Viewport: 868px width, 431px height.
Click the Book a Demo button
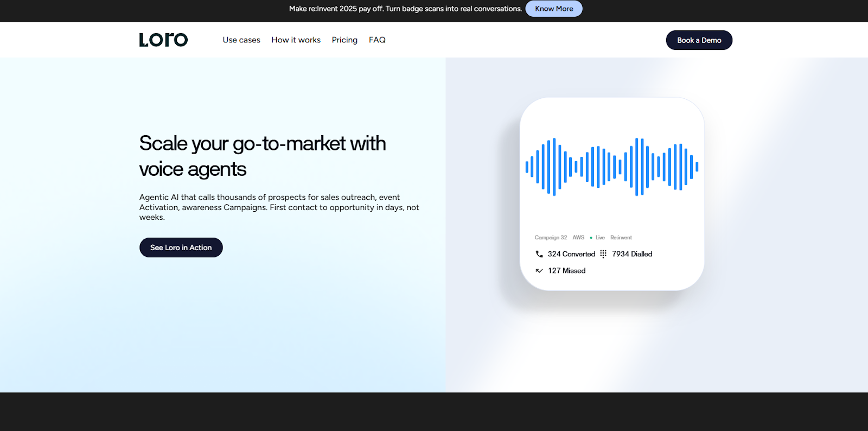point(699,40)
